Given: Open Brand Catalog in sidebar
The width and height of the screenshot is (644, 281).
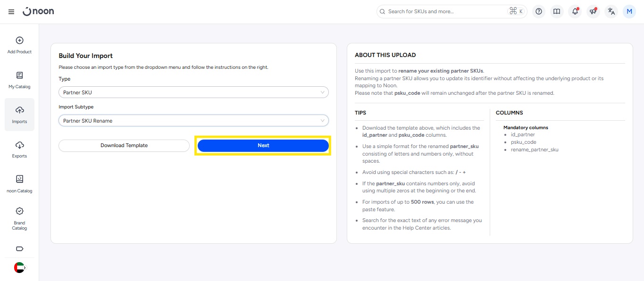Looking at the screenshot, I should [x=19, y=219].
